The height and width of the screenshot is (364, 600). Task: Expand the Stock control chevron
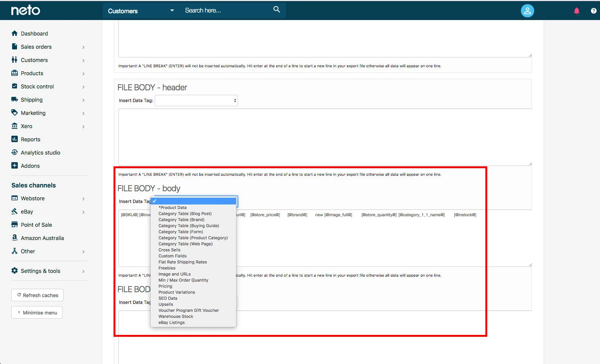83,87
